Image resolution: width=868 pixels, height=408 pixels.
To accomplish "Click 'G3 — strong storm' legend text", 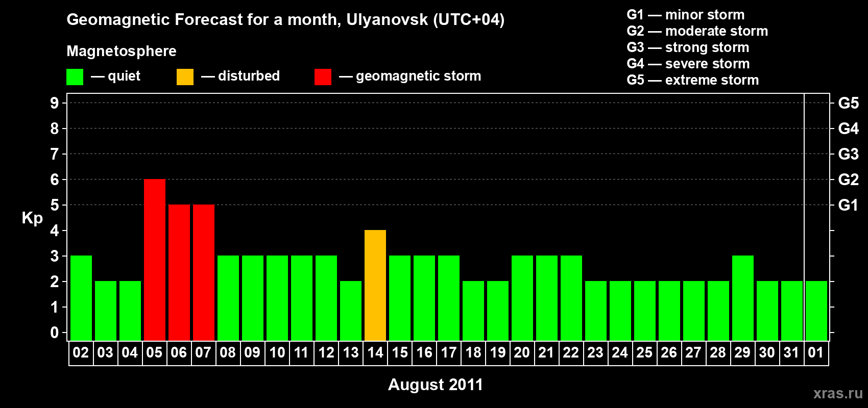I will pos(688,47).
